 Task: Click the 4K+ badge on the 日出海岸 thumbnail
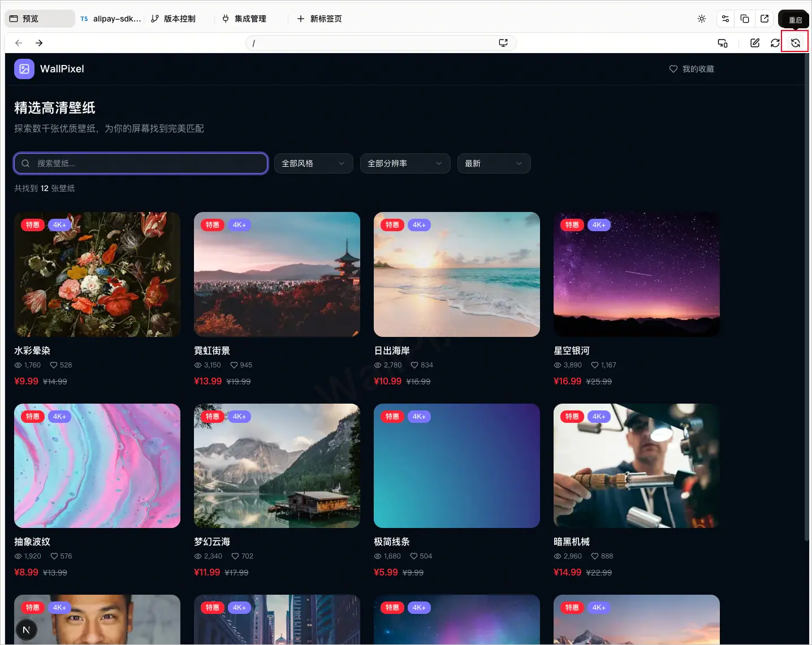point(419,225)
